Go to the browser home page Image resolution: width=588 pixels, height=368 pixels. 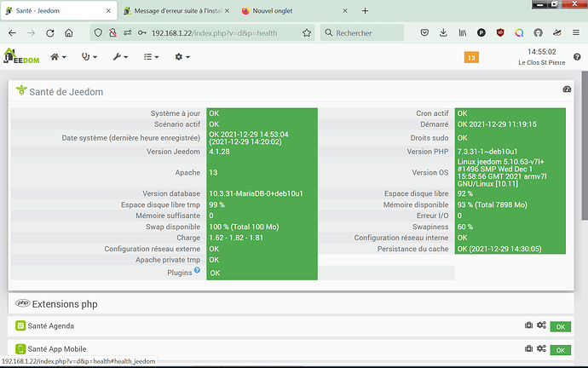coord(69,33)
